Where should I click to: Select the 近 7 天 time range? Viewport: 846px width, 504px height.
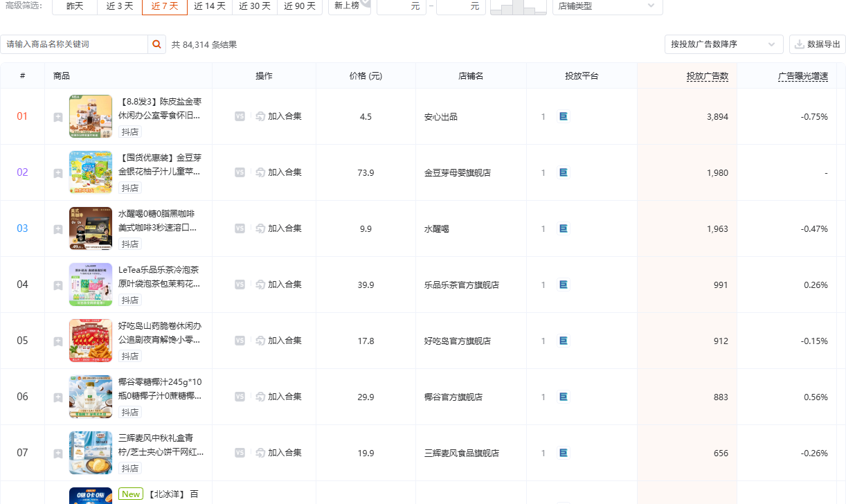click(x=165, y=6)
